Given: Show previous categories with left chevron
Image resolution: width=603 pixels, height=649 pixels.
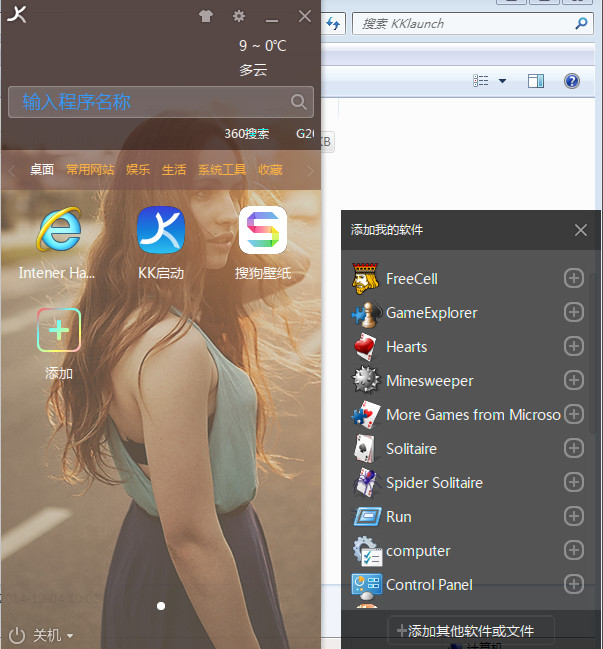Looking at the screenshot, I should pos(11,170).
